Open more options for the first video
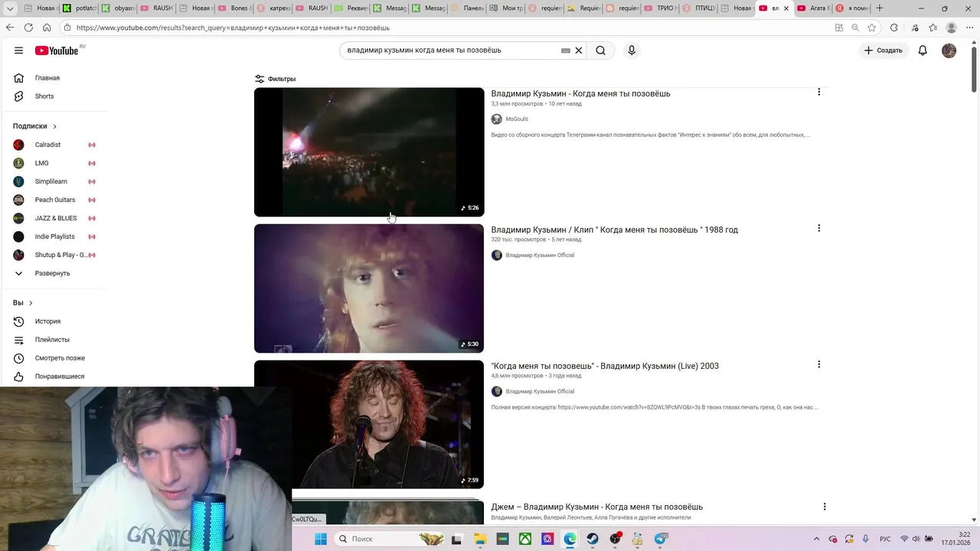The width and height of the screenshot is (980, 551). pos(818,92)
